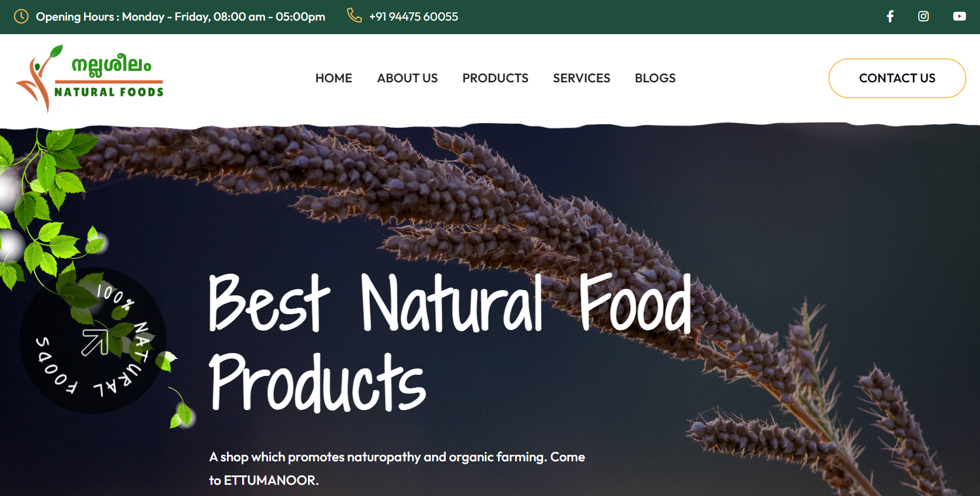Click the phone handset icon

click(354, 15)
